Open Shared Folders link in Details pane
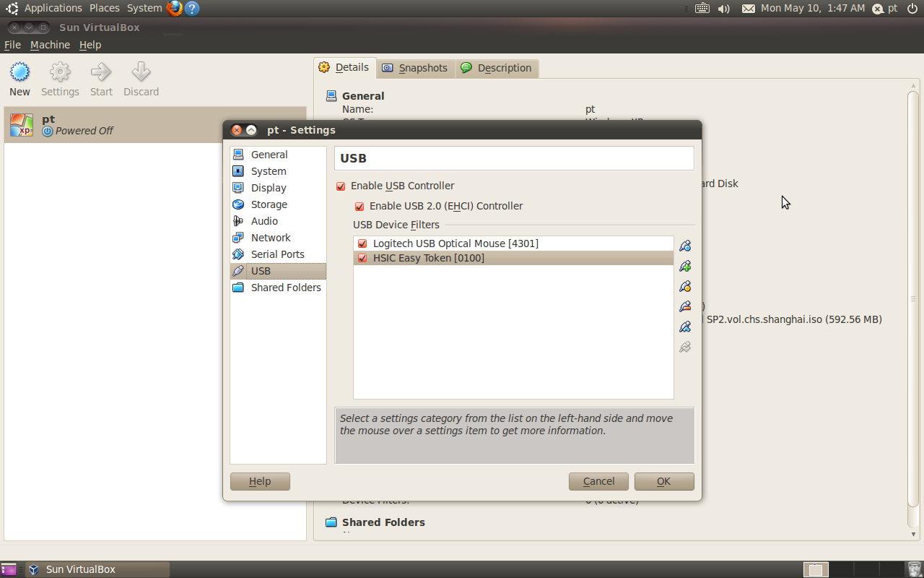Screen dimensions: 924x578 tap(383, 522)
